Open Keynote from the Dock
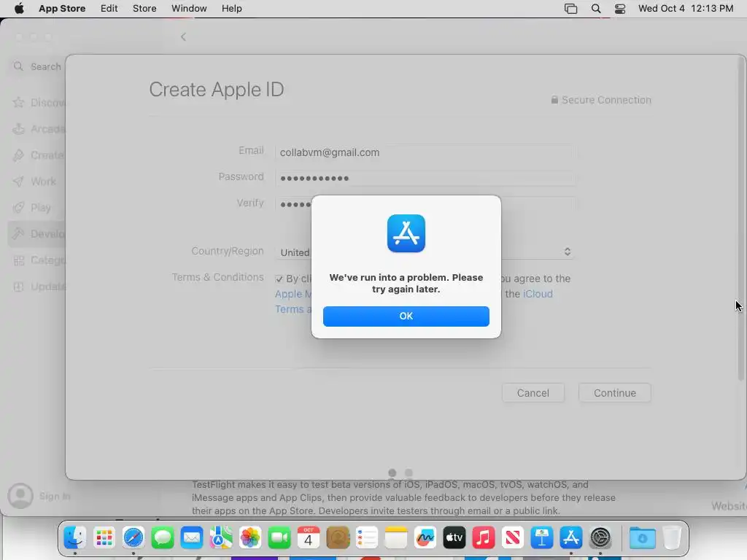This screenshot has height=560, width=747. (x=542, y=538)
